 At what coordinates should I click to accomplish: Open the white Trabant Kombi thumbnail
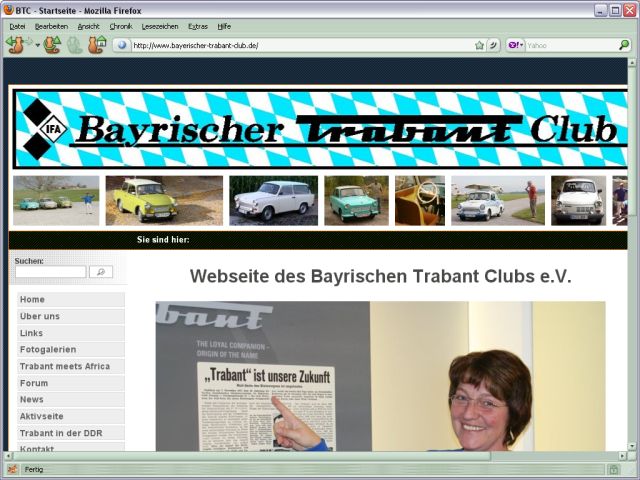[273, 200]
